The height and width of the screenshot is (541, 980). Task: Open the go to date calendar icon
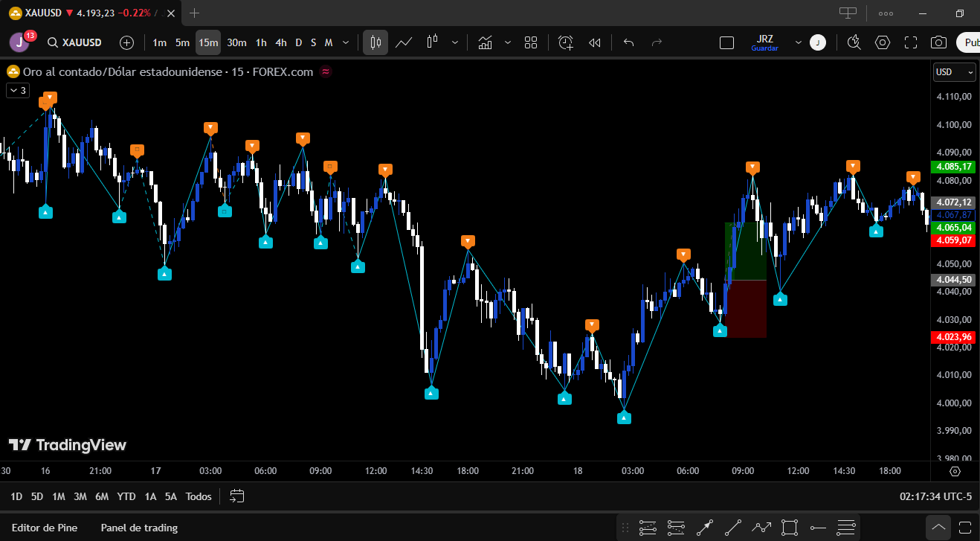click(x=237, y=496)
